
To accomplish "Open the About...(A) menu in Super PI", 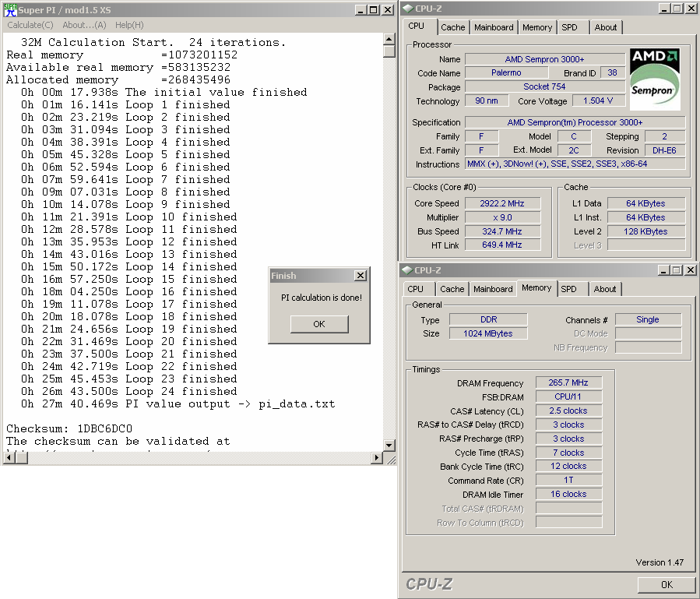I will click(84, 25).
